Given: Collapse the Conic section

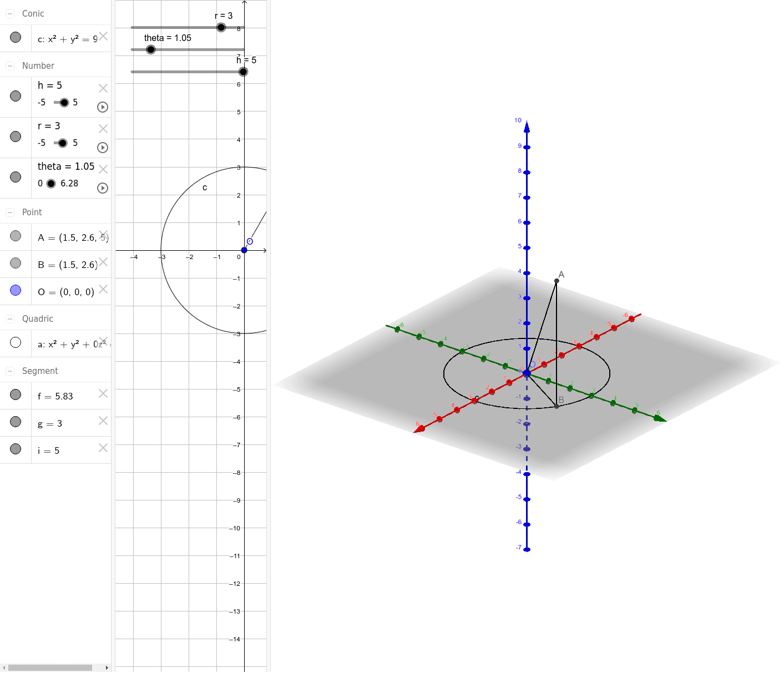Looking at the screenshot, I should click(9, 13).
